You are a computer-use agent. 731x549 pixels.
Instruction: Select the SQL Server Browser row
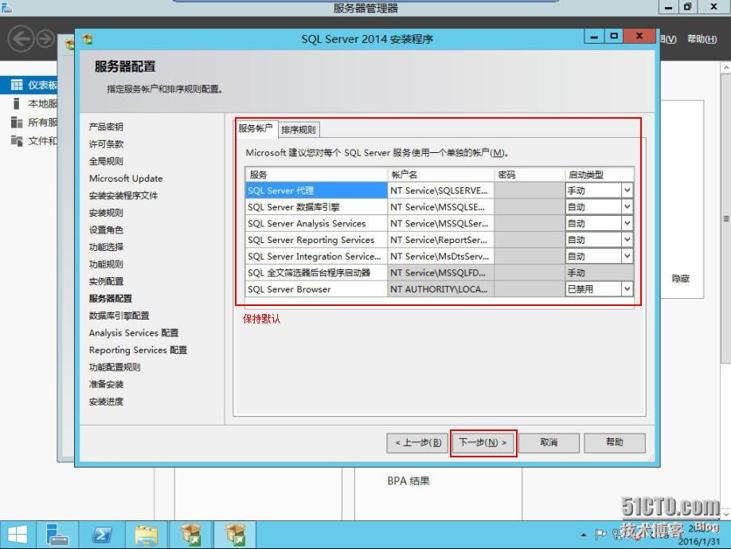click(x=316, y=289)
